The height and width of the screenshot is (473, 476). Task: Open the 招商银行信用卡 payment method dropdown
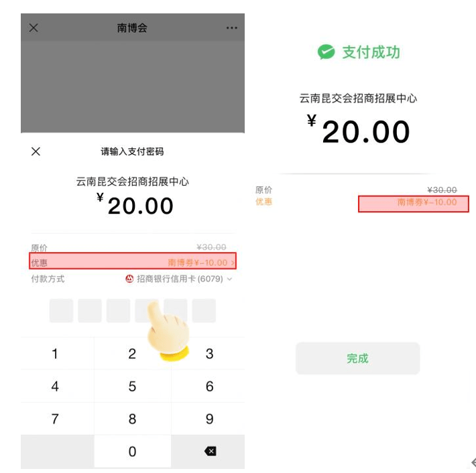coord(179,279)
